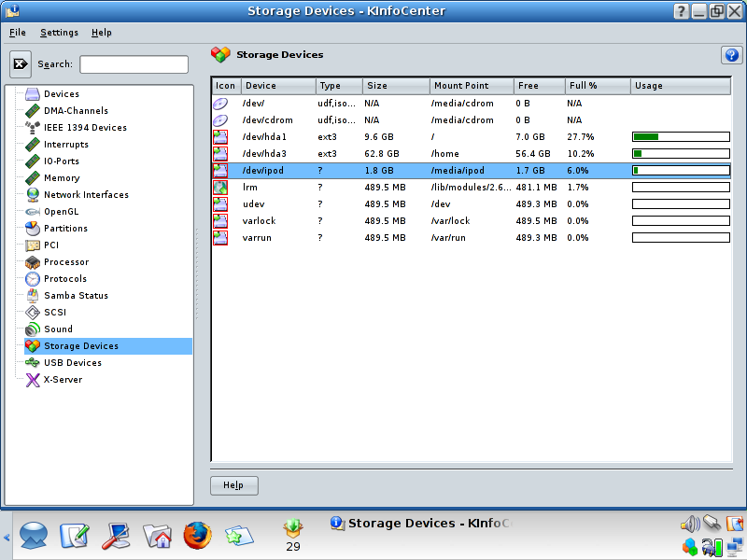The image size is (747, 560).
Task: Clear the search with the eraser icon
Action: click(21, 63)
